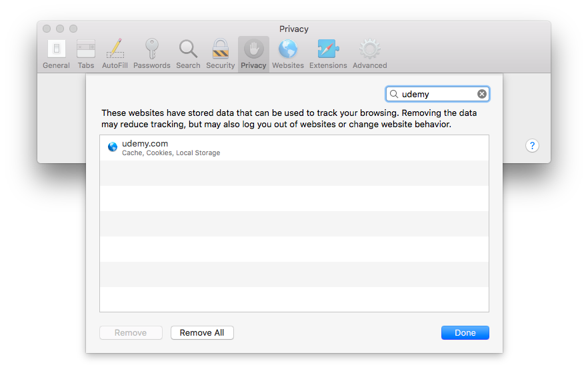Open the General preferences pane
The height and width of the screenshot is (367, 588).
tap(56, 54)
